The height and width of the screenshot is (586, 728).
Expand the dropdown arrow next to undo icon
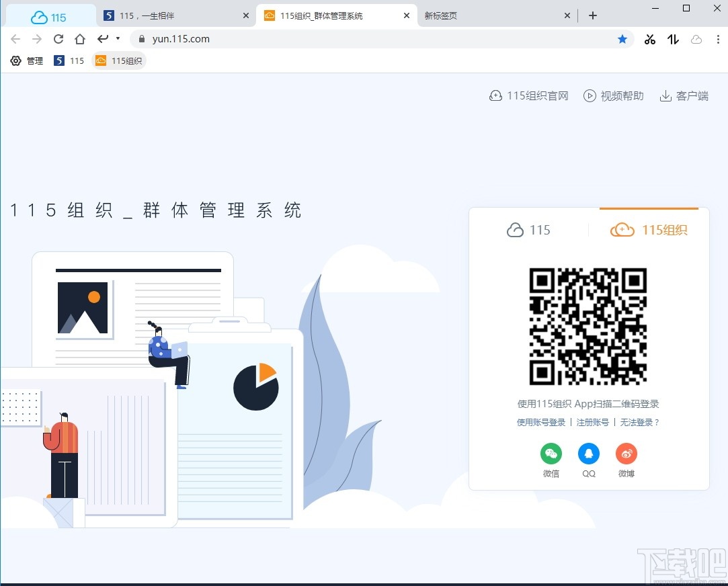tap(118, 38)
